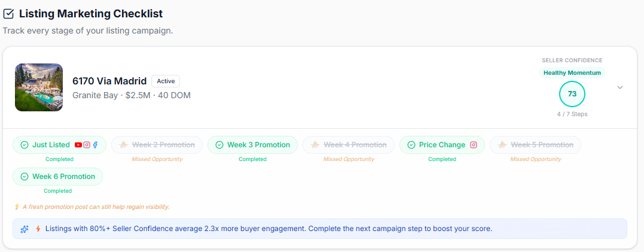Click 'Completed' under Week 6 Promotion
This screenshot has width=644, height=252.
pos(57,191)
